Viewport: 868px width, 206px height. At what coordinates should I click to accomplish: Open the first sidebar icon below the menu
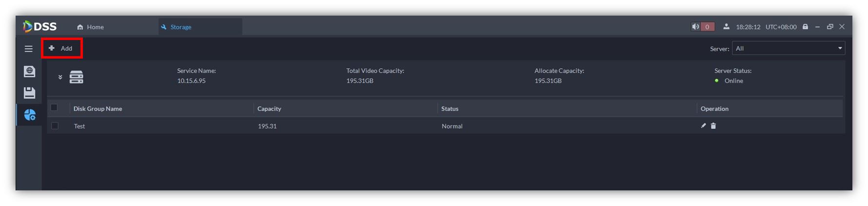click(x=29, y=71)
